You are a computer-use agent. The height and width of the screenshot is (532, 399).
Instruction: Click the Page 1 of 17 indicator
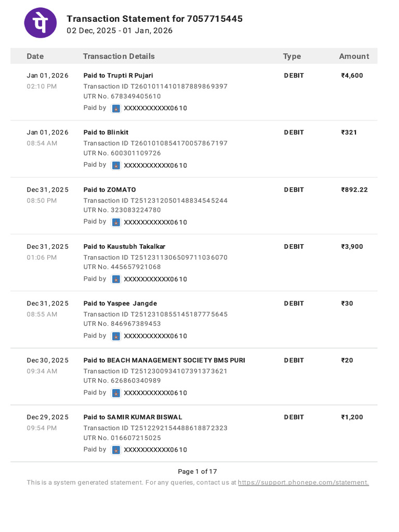(197, 472)
